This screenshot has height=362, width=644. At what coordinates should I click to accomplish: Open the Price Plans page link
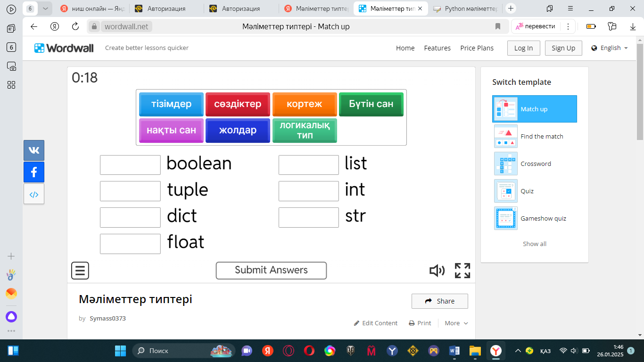point(477,48)
